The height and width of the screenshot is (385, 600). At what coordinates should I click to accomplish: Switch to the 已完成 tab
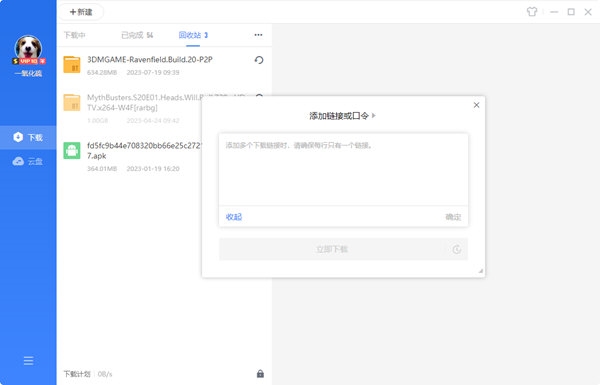click(x=137, y=35)
